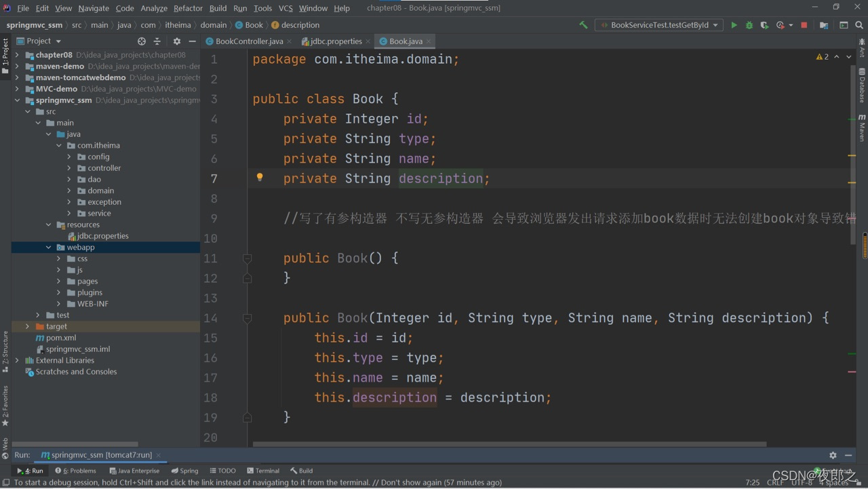The height and width of the screenshot is (489, 868).
Task: Open the Terminal tool window
Action: coord(263,470)
